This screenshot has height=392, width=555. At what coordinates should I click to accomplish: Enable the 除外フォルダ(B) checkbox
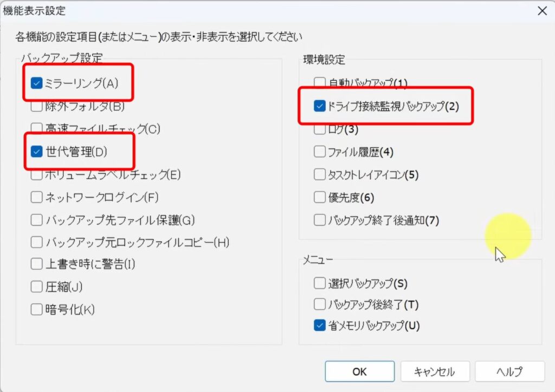(x=36, y=107)
